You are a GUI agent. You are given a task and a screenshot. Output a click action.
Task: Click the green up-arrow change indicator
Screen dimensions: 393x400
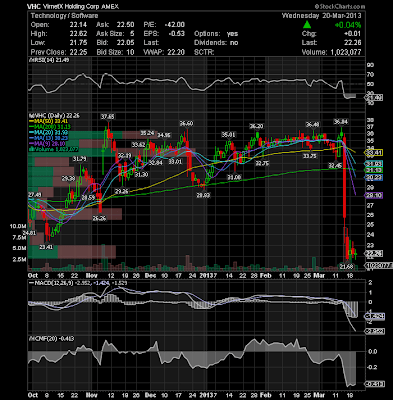click(307, 25)
